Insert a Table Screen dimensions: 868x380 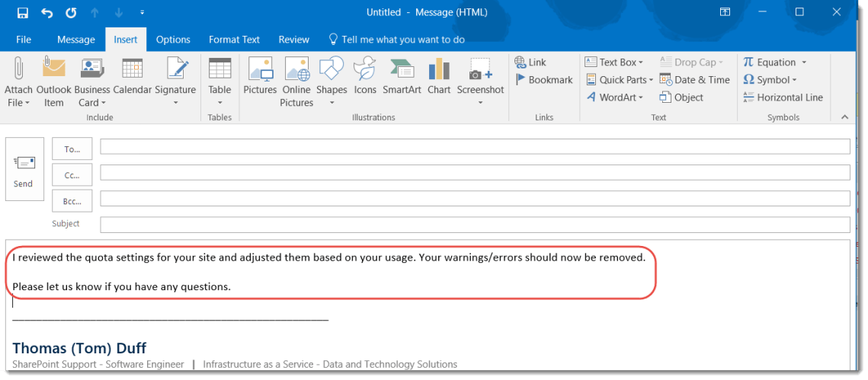tap(219, 81)
